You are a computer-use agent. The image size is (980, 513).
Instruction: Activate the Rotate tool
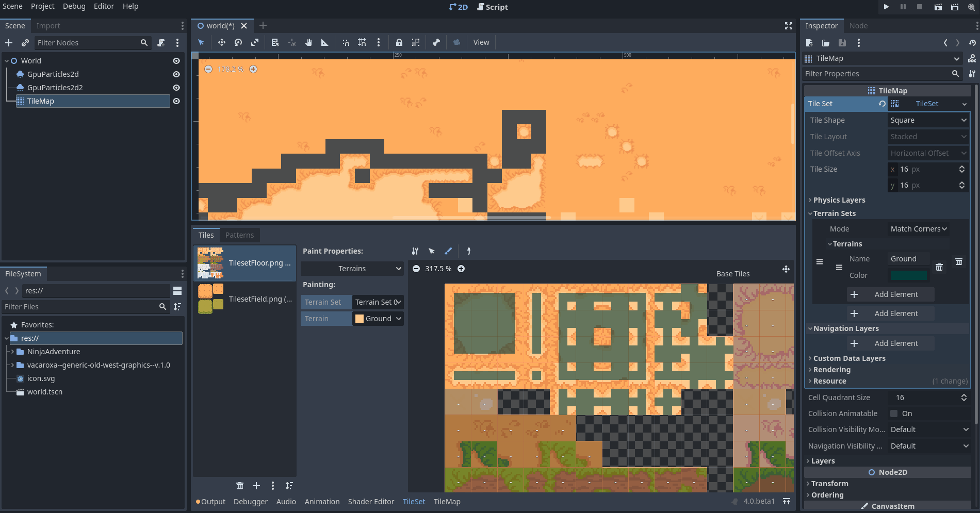[x=238, y=42]
